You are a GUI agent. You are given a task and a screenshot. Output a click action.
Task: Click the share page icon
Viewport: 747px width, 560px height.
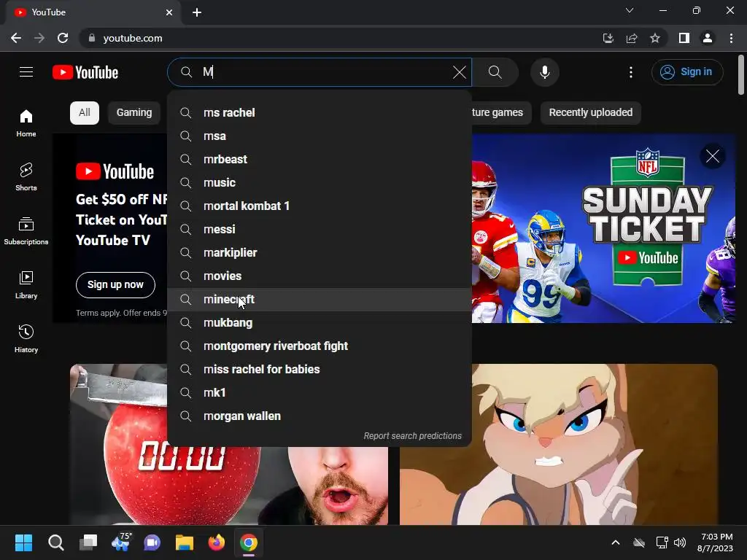[x=632, y=38]
